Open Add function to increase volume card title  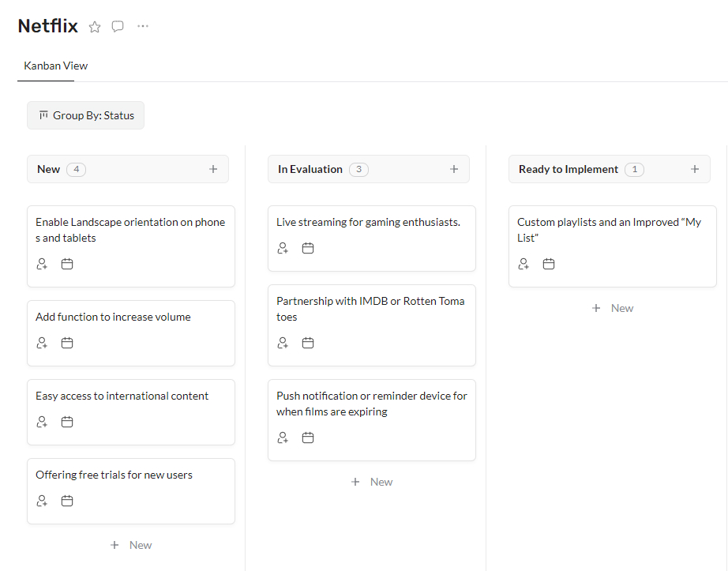[x=113, y=317]
